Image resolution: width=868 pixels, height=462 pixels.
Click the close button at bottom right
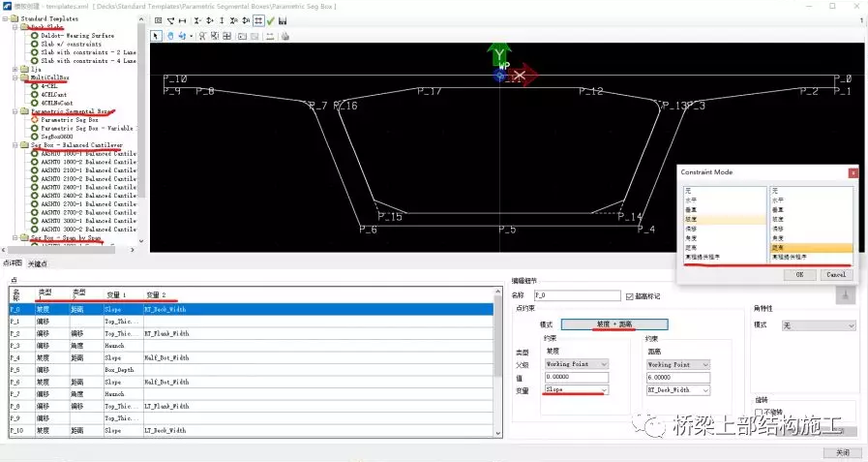pos(843,452)
